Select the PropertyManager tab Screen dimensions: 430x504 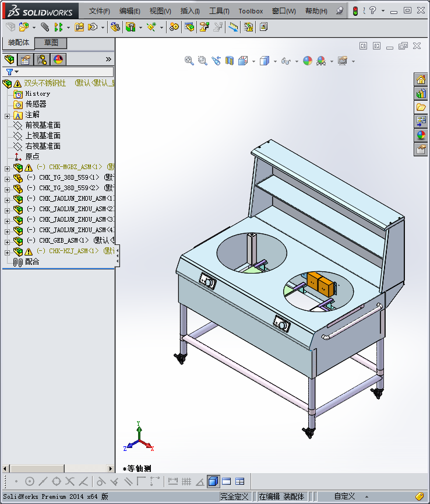click(26, 60)
